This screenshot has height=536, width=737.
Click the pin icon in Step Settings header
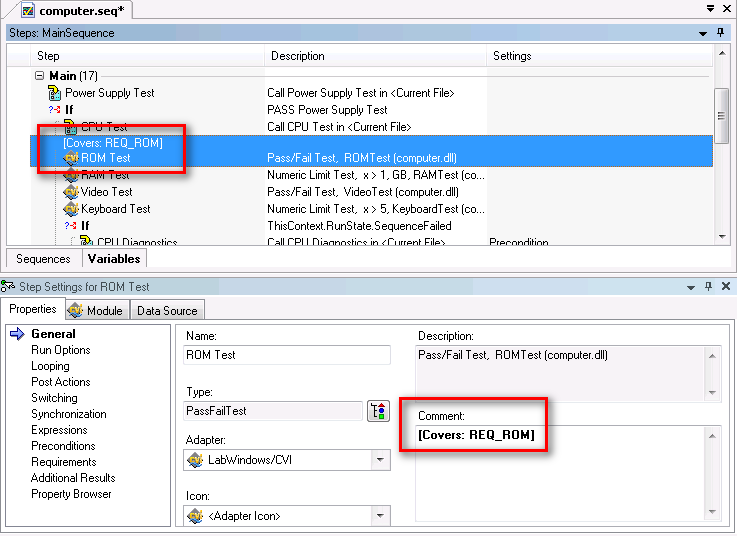point(709,287)
